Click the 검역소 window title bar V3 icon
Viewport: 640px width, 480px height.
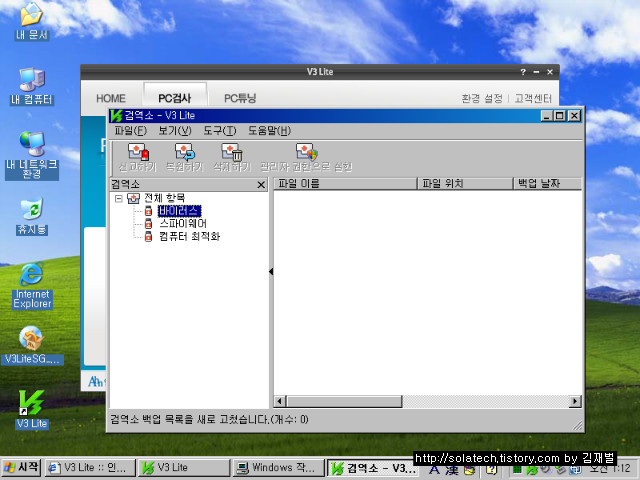tap(116, 116)
